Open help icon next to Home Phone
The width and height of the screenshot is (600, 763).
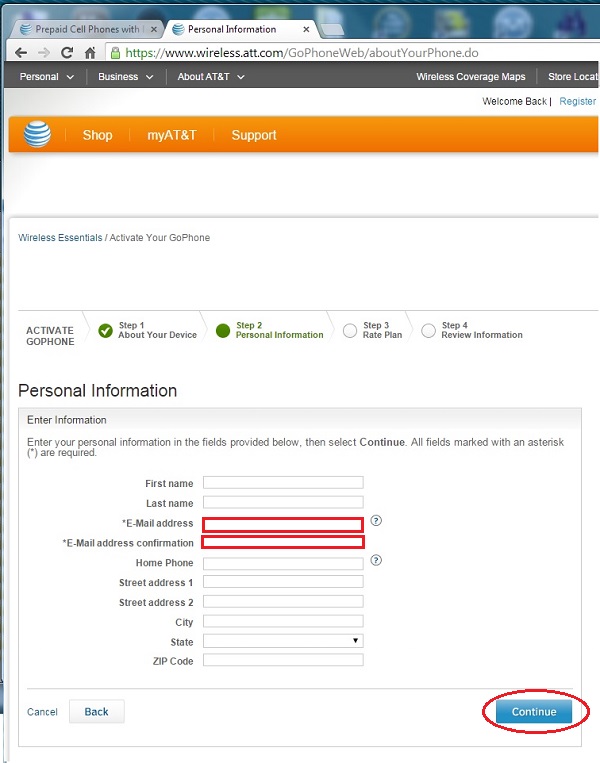pos(376,560)
